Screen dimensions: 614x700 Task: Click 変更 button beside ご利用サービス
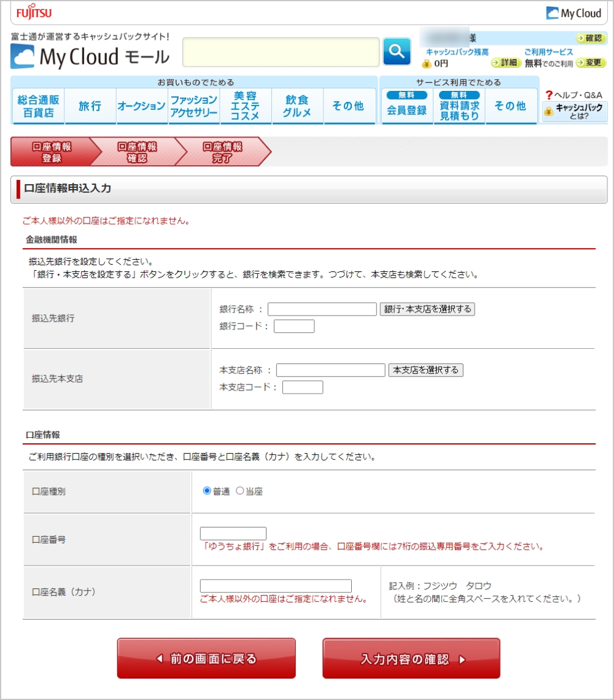click(x=590, y=63)
